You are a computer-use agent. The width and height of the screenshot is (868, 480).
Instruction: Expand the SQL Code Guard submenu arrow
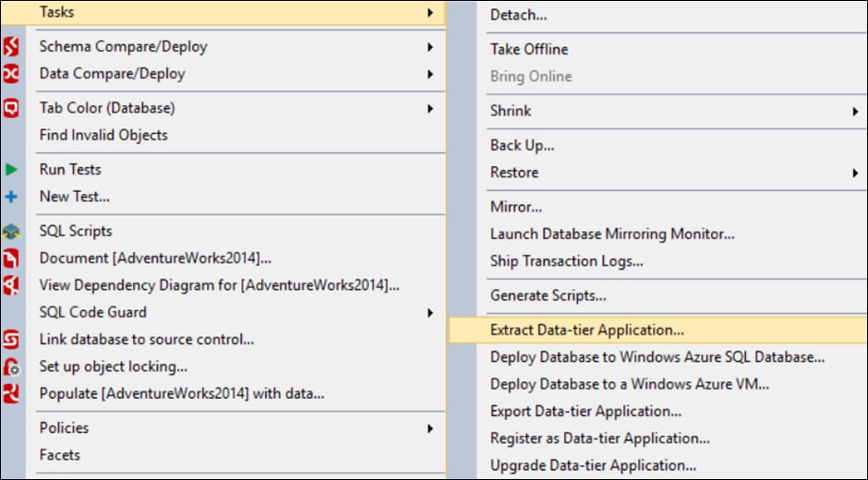point(430,313)
